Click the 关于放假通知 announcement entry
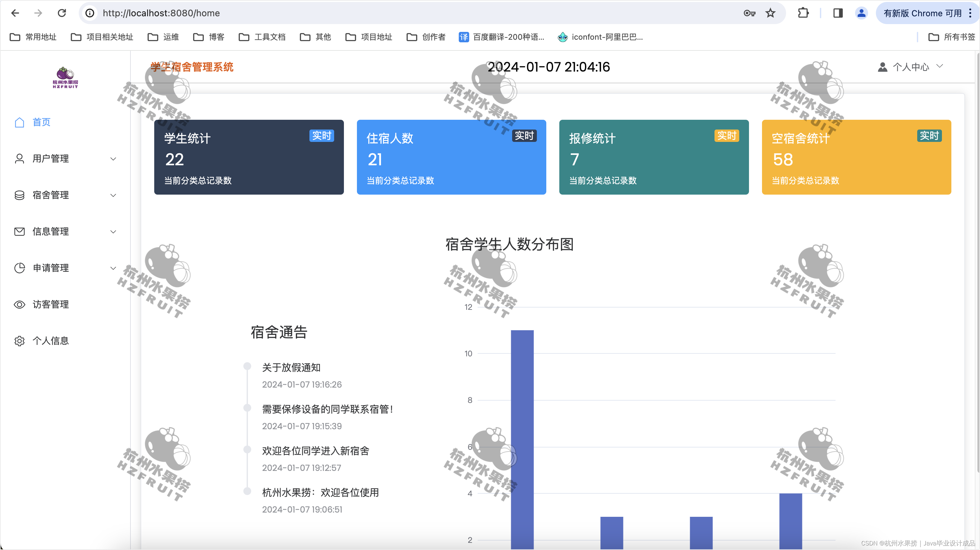 click(x=291, y=367)
